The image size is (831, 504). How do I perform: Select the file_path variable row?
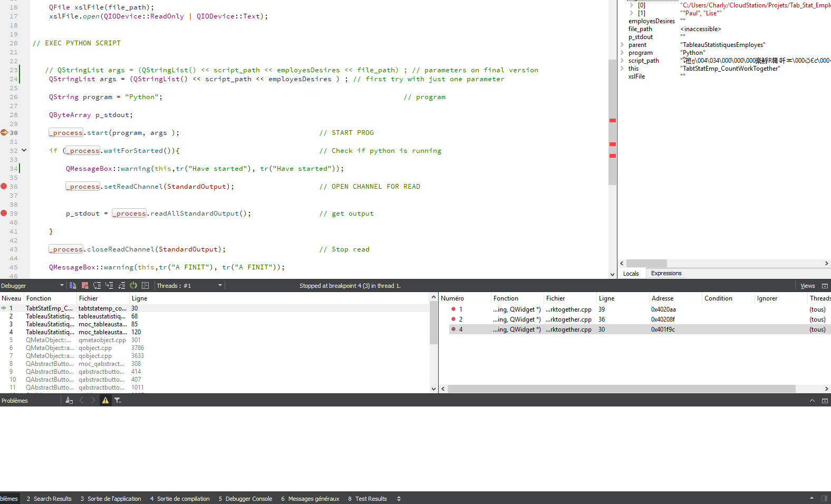(x=724, y=29)
